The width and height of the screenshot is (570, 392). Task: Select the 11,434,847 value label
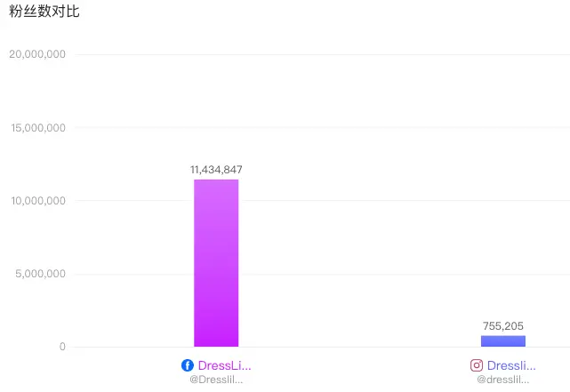tap(216, 170)
